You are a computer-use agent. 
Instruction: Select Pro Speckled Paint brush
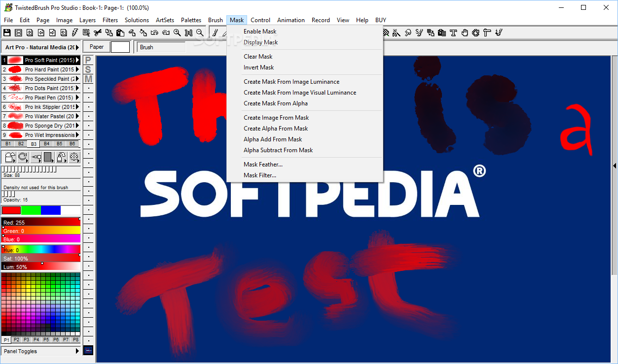(41, 79)
